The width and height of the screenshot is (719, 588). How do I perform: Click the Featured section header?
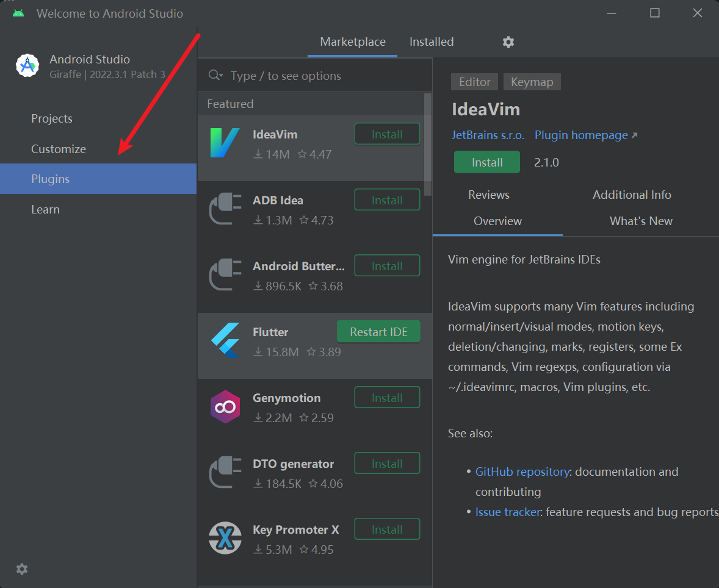coord(230,104)
